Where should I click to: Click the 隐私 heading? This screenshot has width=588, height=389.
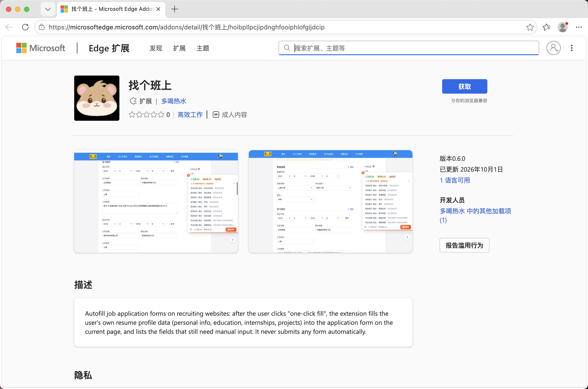(83, 375)
